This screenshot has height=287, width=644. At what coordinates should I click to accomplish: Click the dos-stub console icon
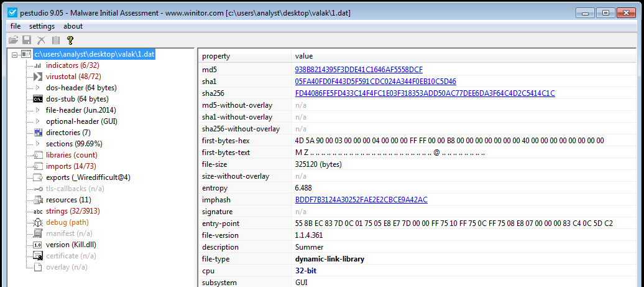37,99
